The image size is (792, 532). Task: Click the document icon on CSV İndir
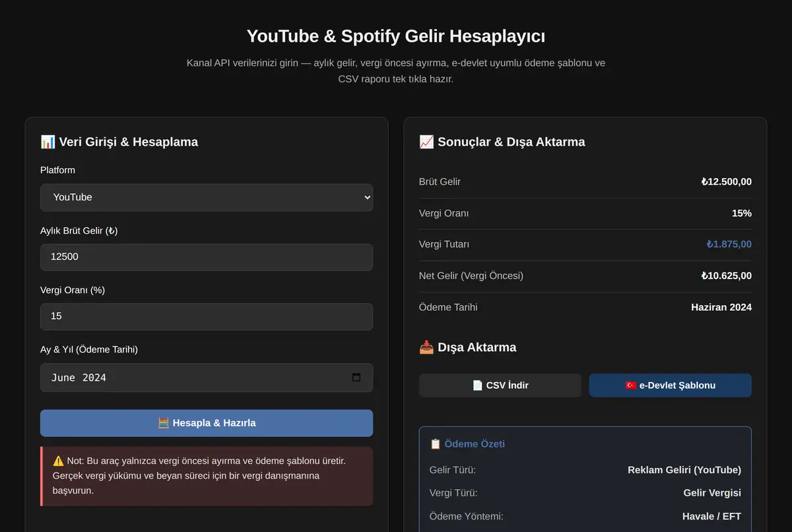pos(478,385)
